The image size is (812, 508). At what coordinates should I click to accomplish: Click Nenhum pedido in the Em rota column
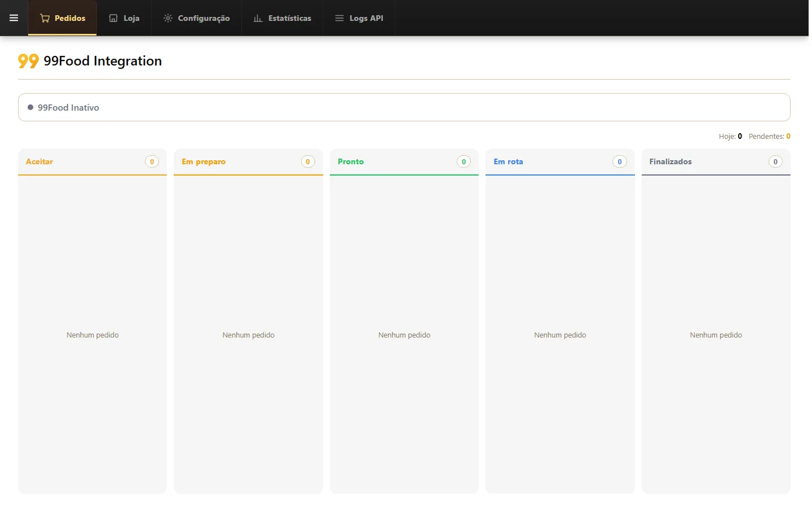tap(560, 335)
